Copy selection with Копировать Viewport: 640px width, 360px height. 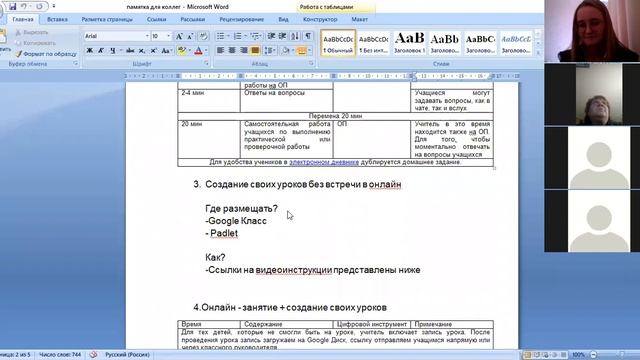pyautogui.click(x=36, y=43)
